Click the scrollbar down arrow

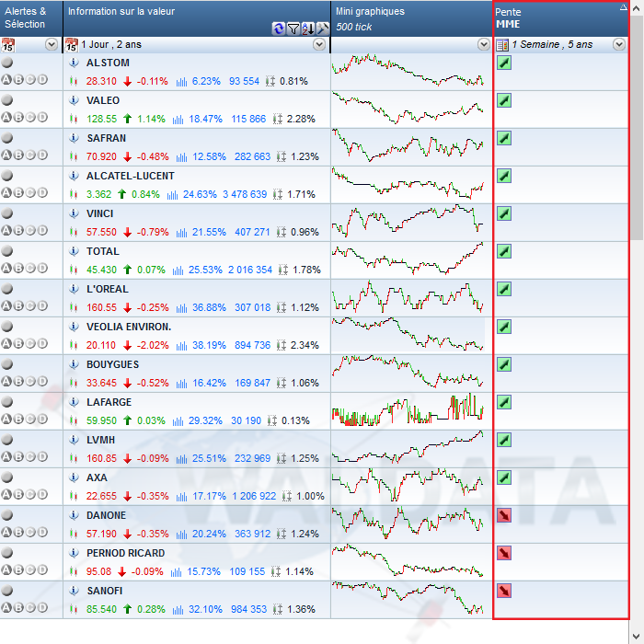[637, 637]
